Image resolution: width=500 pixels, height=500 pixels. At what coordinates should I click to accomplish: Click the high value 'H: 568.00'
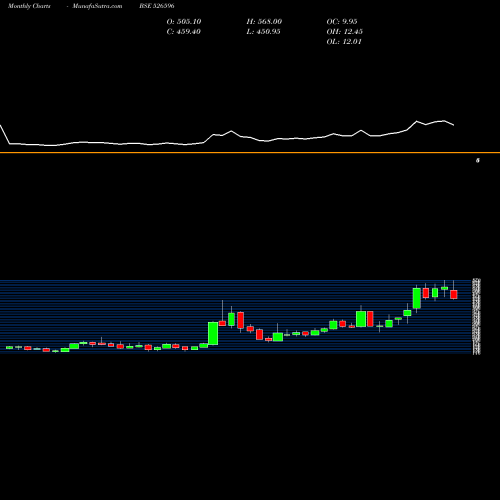[264, 22]
